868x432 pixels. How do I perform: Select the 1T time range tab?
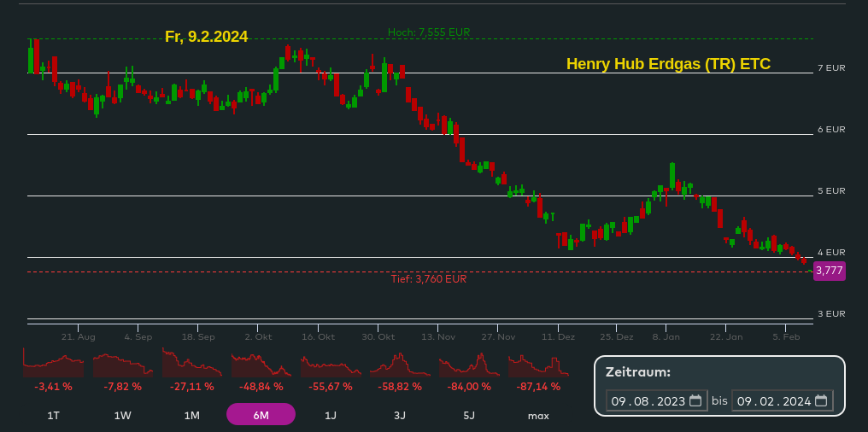click(x=53, y=416)
